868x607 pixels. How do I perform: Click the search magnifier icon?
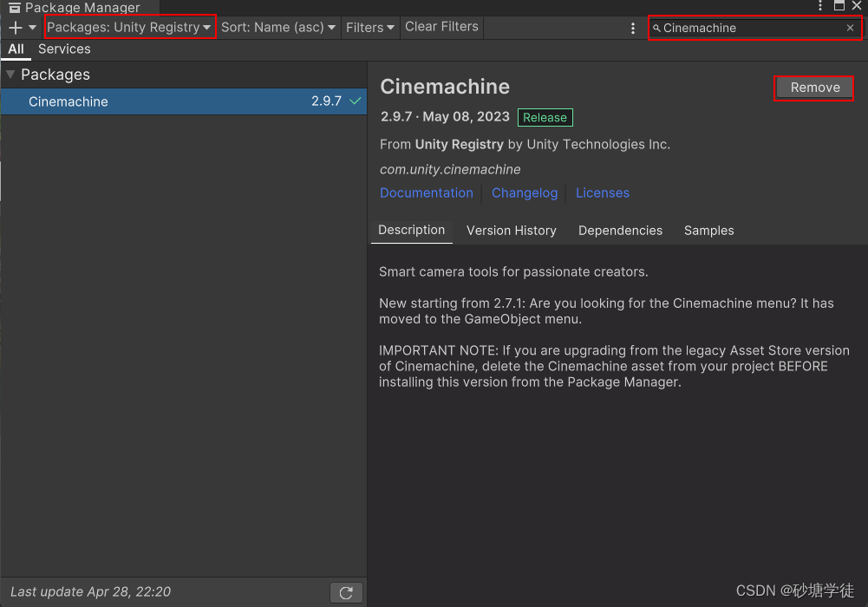coord(656,28)
